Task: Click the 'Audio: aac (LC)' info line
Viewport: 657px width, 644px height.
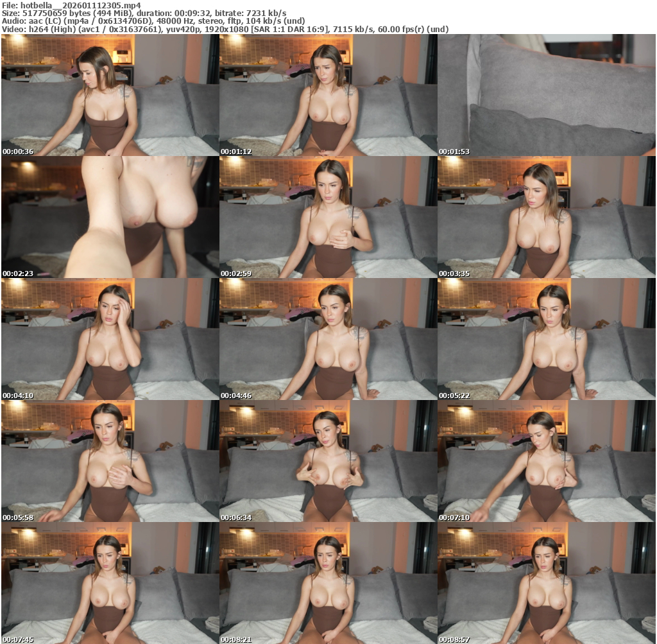Action: tap(153, 21)
